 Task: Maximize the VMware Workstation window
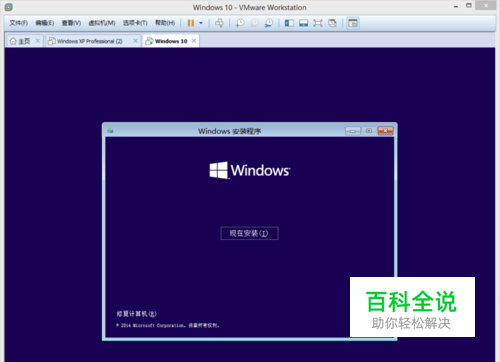(x=469, y=5)
